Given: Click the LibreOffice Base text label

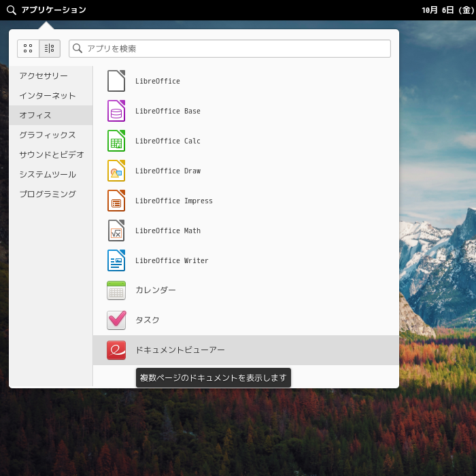Looking at the screenshot, I should [167, 111].
